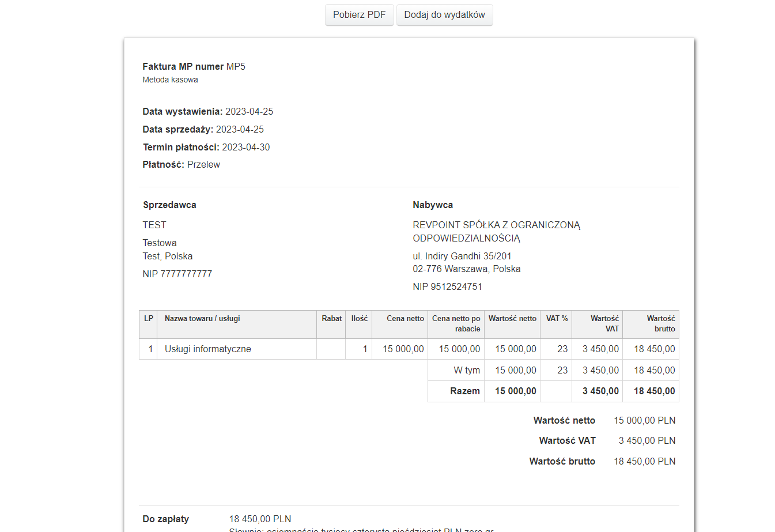The image size is (775, 532).
Task: Click the Dodaj do wydatków button
Action: (x=445, y=15)
